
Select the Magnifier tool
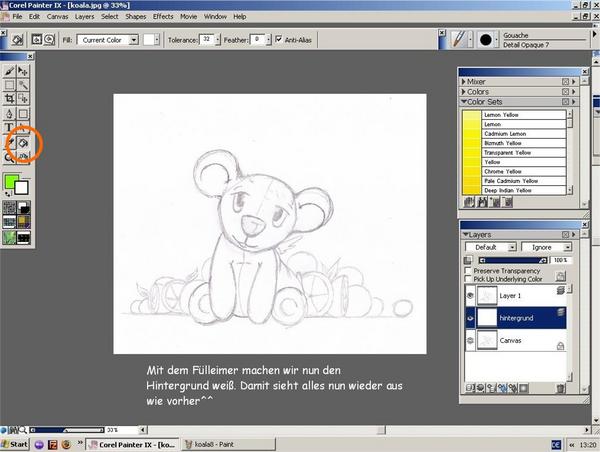click(9, 157)
